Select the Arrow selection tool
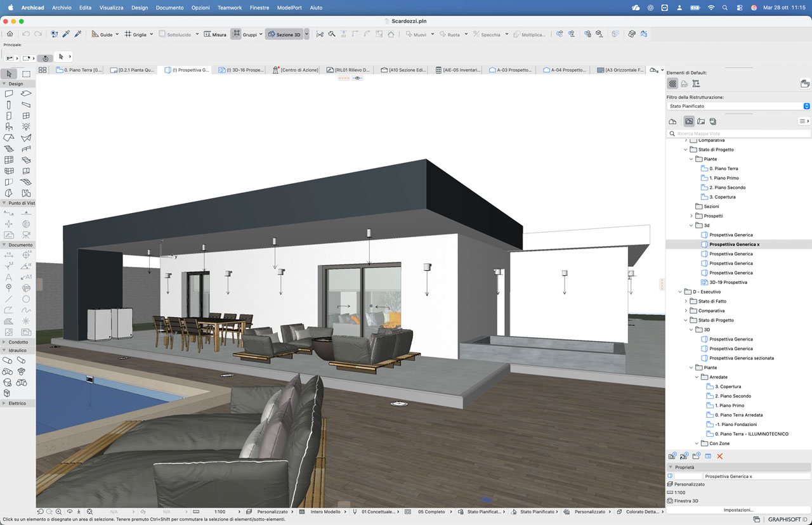812x525 pixels. [x=9, y=74]
